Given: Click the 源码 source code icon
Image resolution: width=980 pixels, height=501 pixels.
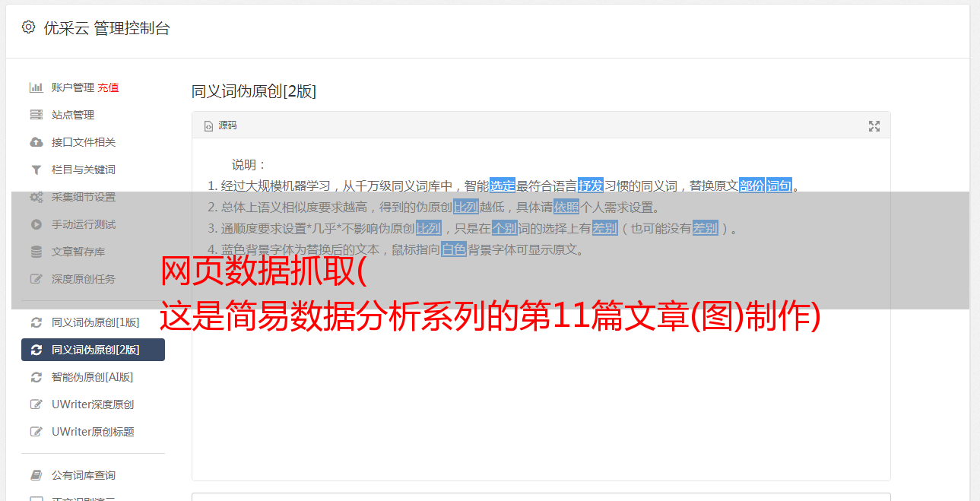Looking at the screenshot, I should 208,126.
